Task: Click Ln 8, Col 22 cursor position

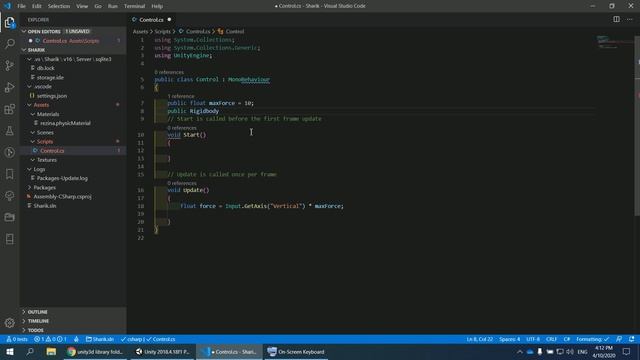Action: (479, 339)
